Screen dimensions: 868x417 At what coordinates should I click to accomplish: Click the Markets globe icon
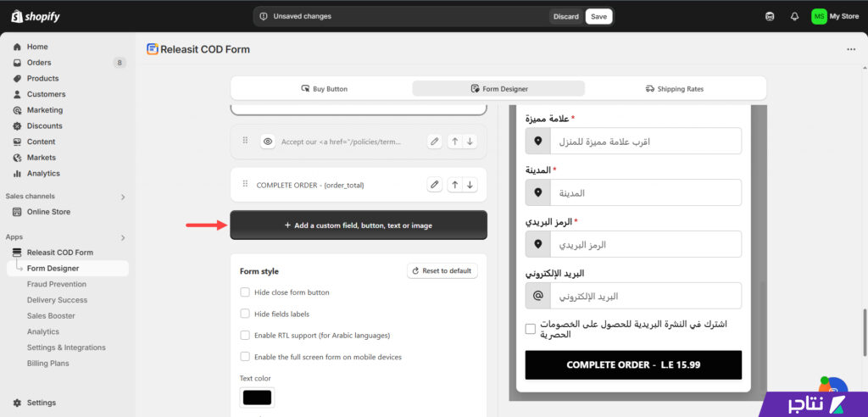click(x=17, y=158)
